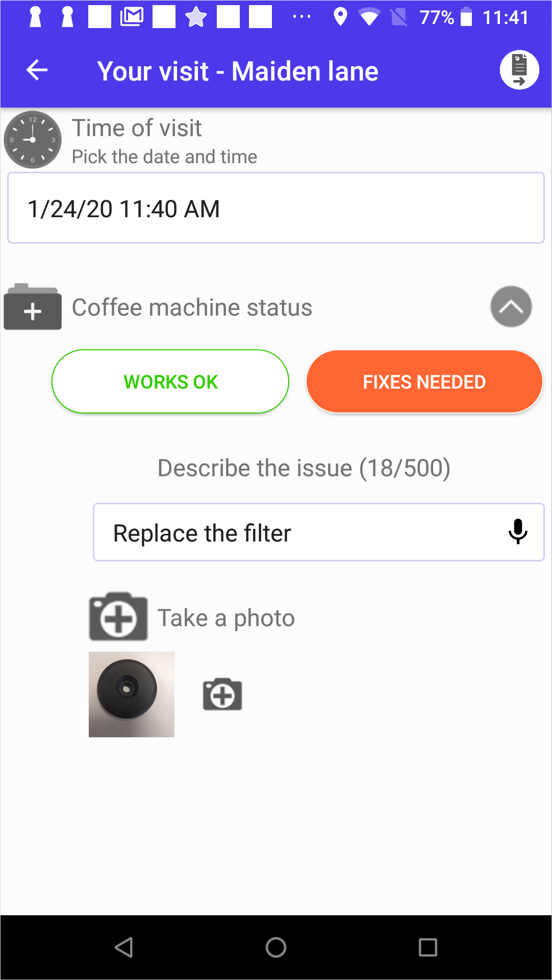Add another photo with small camera icon
The image size is (552, 980).
point(222,694)
